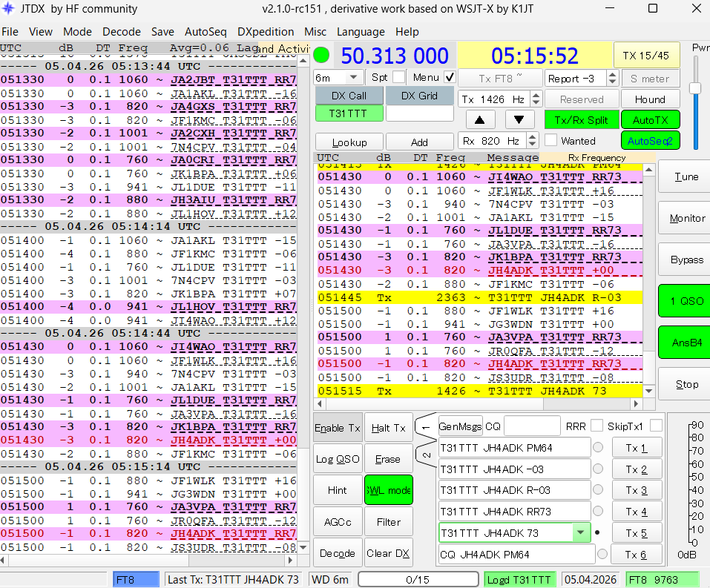Select the Tx 3 radio button
Screen dimensions: 710x588
click(x=598, y=490)
